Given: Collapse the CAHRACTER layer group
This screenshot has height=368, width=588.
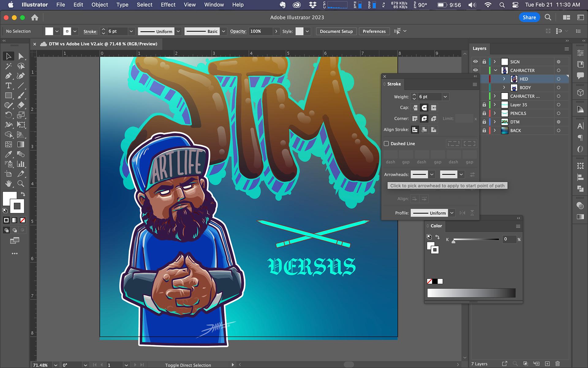Looking at the screenshot, I should (x=495, y=70).
